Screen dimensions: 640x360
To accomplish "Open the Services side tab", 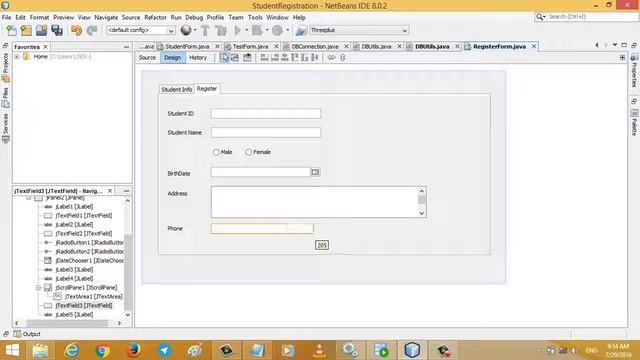I will click(x=5, y=128).
